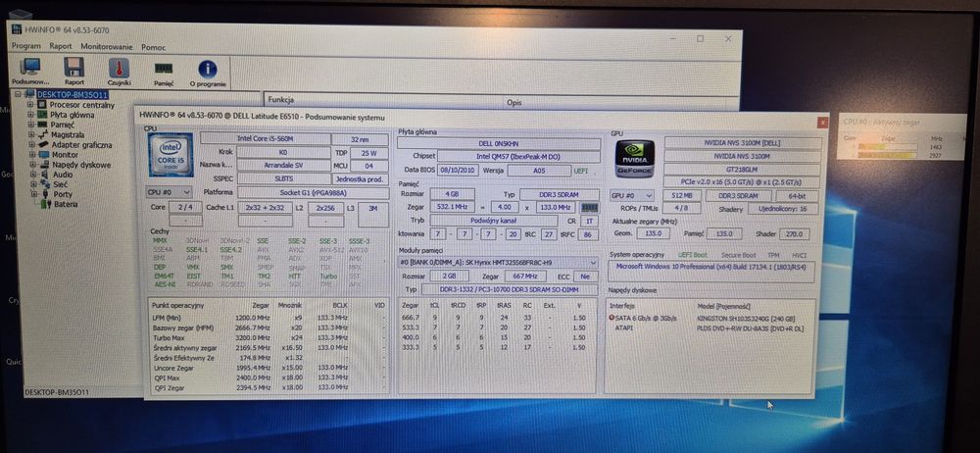Click the Intel Core i5-560M name field
Viewport: 980px width, 453px height.
266,139
